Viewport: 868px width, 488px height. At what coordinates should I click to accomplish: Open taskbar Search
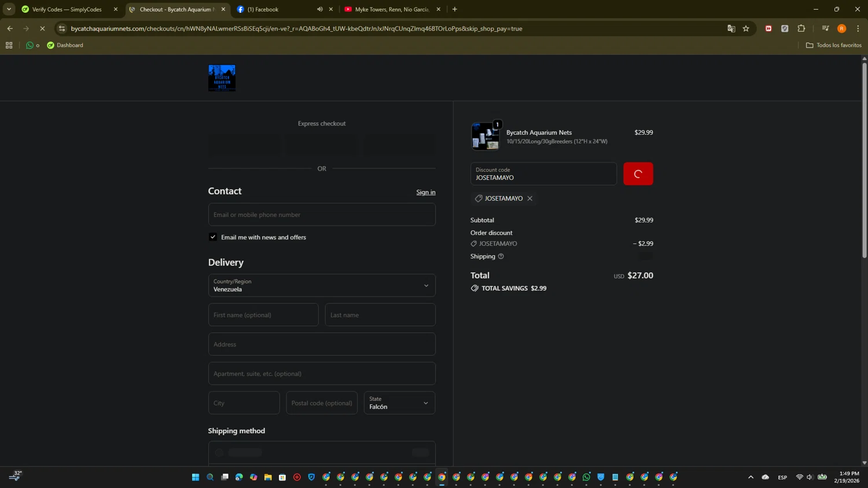pyautogui.click(x=210, y=477)
